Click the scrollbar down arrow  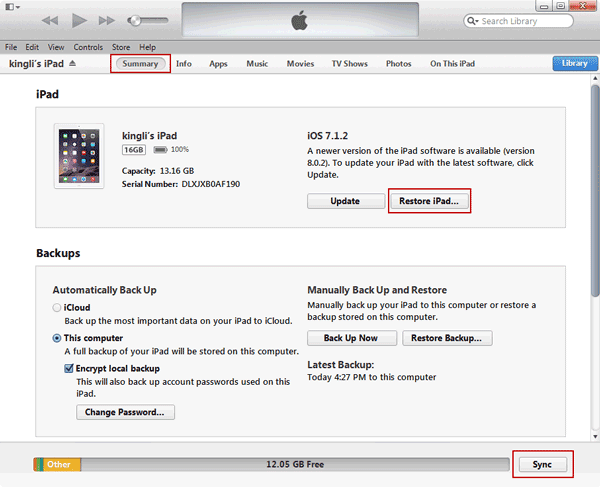[595, 437]
